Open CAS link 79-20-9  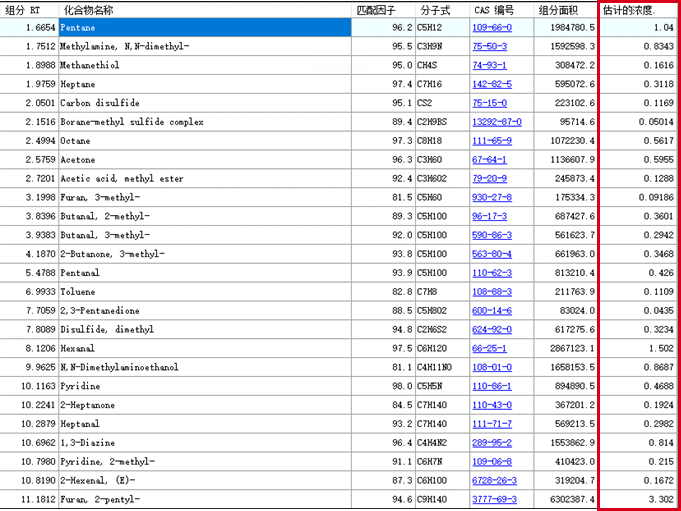pyautogui.click(x=489, y=178)
